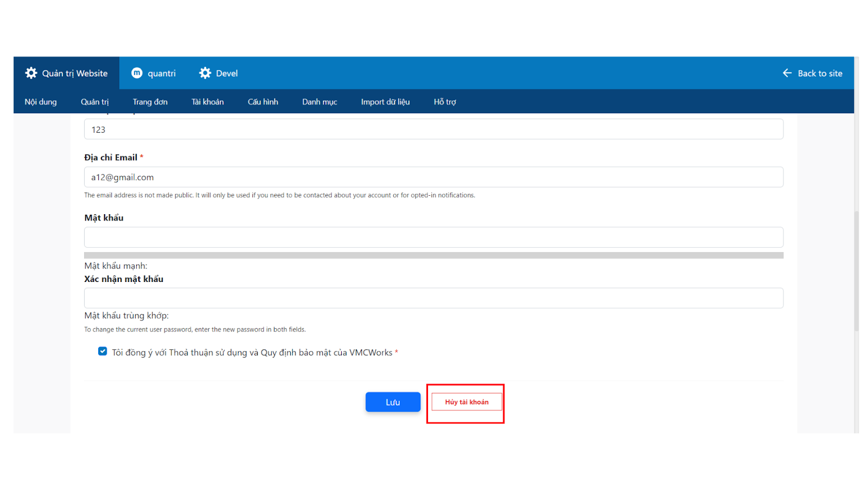868x488 pixels.
Task: Click the Back to site arrow icon
Action: [787, 73]
